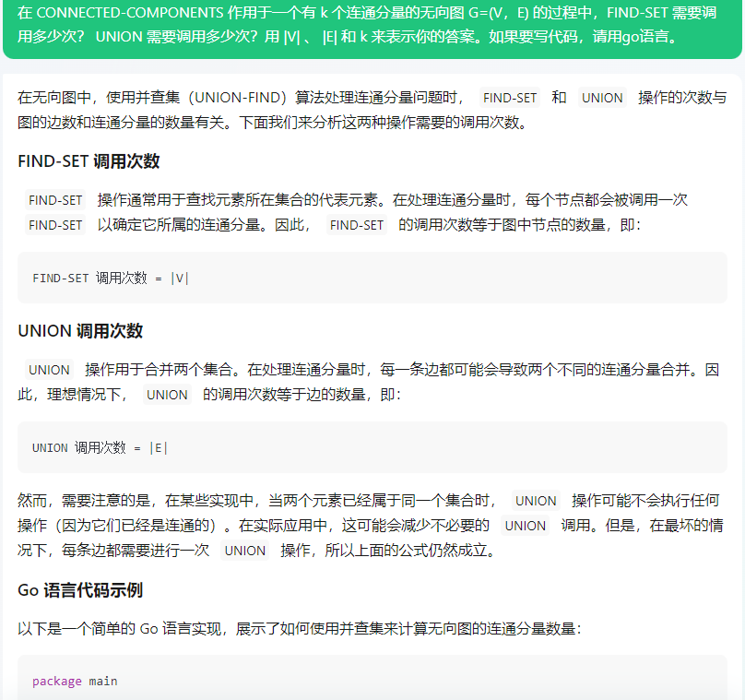Click the UNION tag before "的调用次数等于边的数量"

(167, 395)
